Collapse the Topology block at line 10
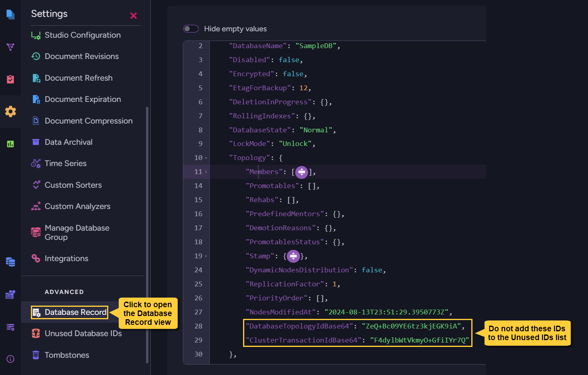Image resolution: width=588 pixels, height=375 pixels. [x=206, y=158]
